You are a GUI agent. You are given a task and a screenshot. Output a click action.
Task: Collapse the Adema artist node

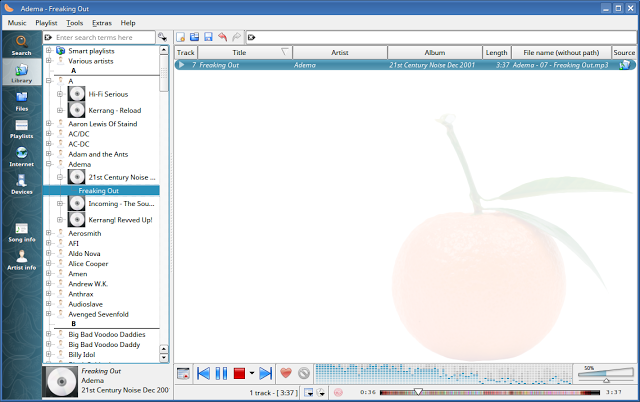[x=49, y=164]
